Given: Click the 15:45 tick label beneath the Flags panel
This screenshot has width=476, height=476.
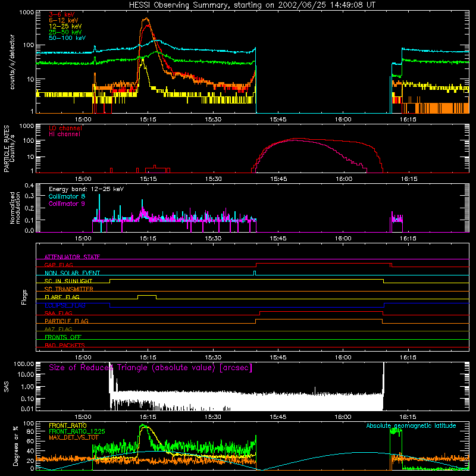Looking at the screenshot, I should (x=278, y=358).
